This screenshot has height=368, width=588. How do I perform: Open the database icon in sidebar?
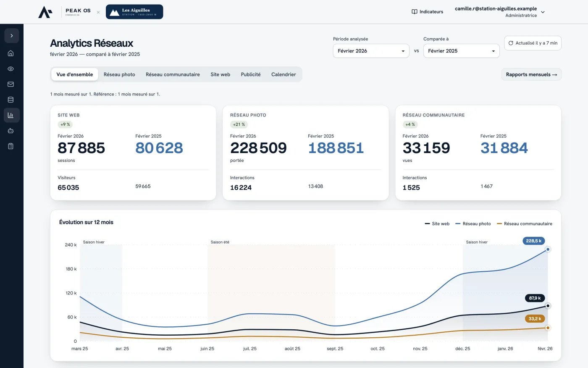coord(11,100)
